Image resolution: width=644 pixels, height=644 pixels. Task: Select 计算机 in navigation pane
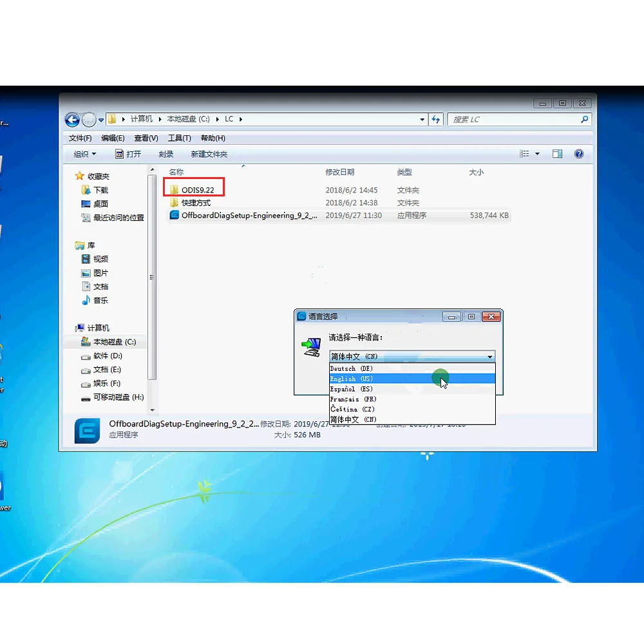pos(92,328)
